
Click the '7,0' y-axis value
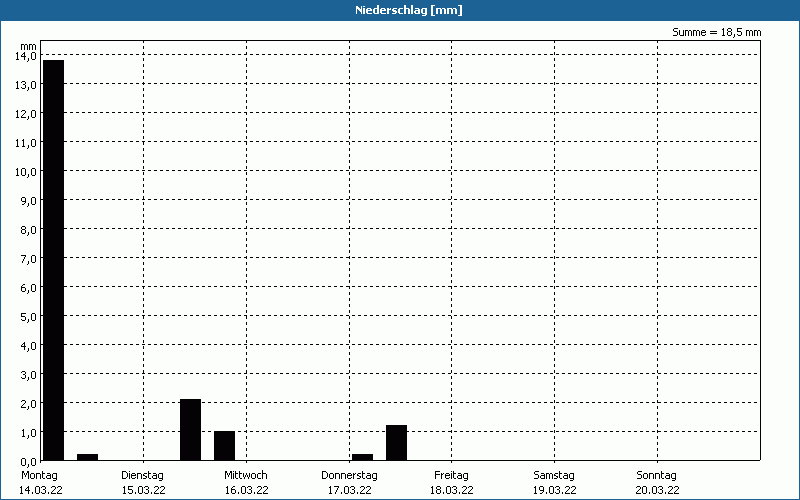point(28,259)
